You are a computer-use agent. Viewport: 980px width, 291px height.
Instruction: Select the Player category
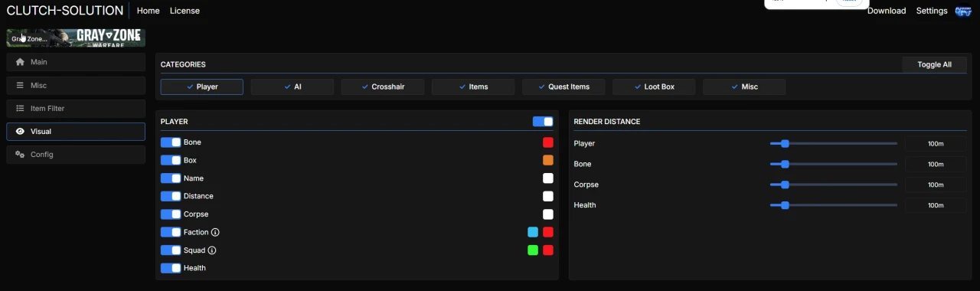click(202, 87)
